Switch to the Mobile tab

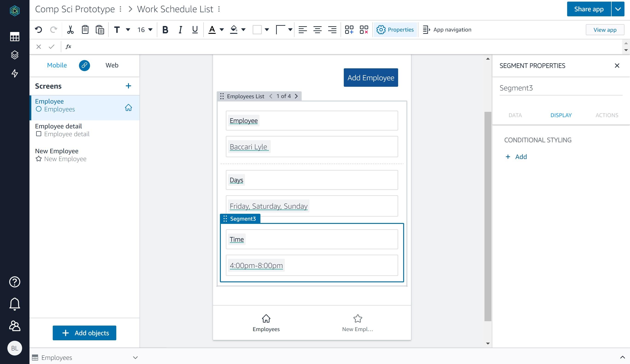(x=57, y=65)
